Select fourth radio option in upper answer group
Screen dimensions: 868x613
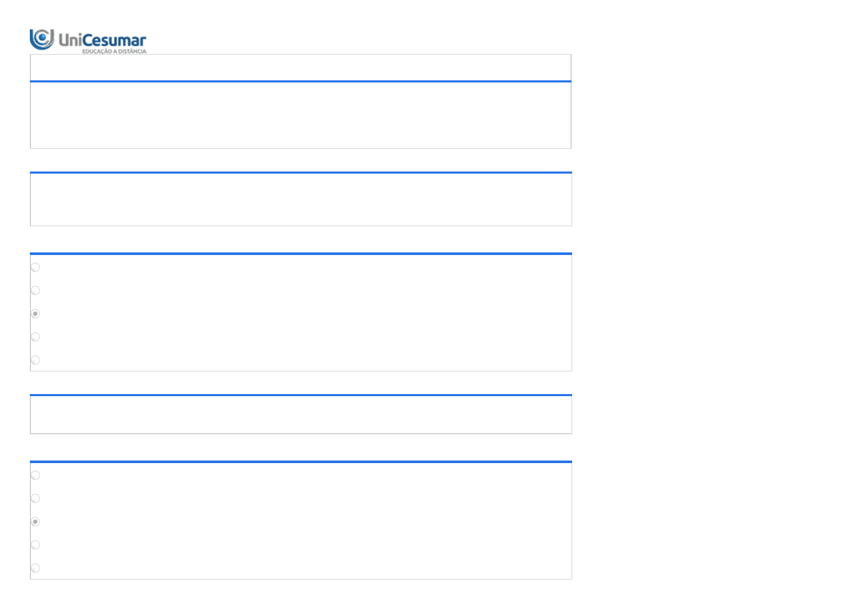click(x=36, y=337)
